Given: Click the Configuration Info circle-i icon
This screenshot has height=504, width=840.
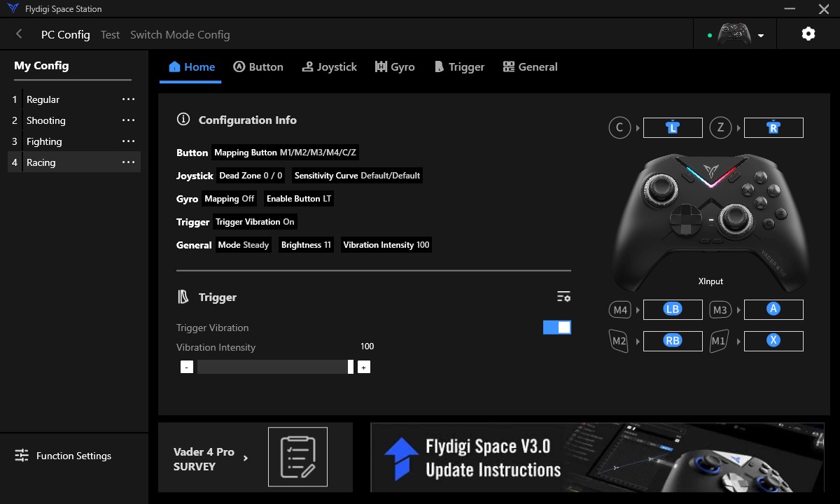Looking at the screenshot, I should coord(183,119).
